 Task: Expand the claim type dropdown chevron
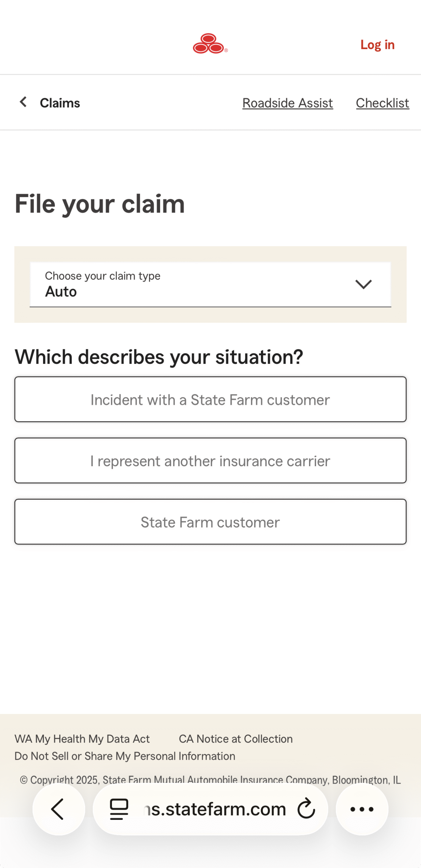[x=363, y=284]
